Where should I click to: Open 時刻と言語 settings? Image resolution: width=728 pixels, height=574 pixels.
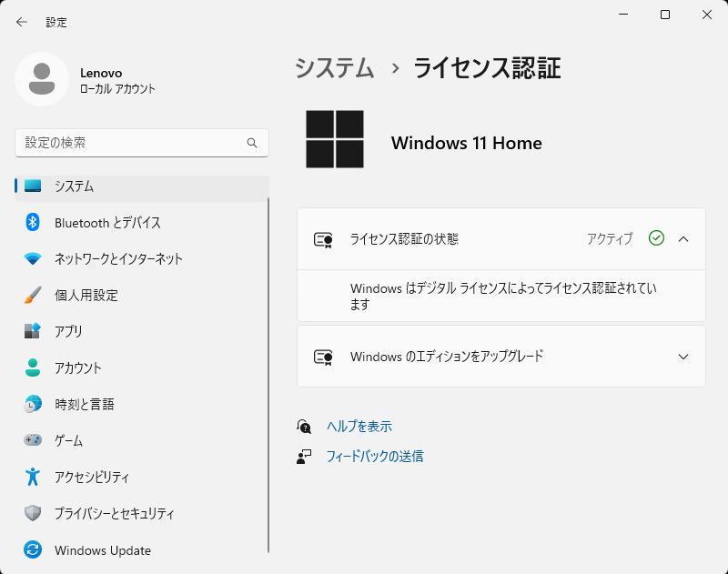click(x=142, y=404)
